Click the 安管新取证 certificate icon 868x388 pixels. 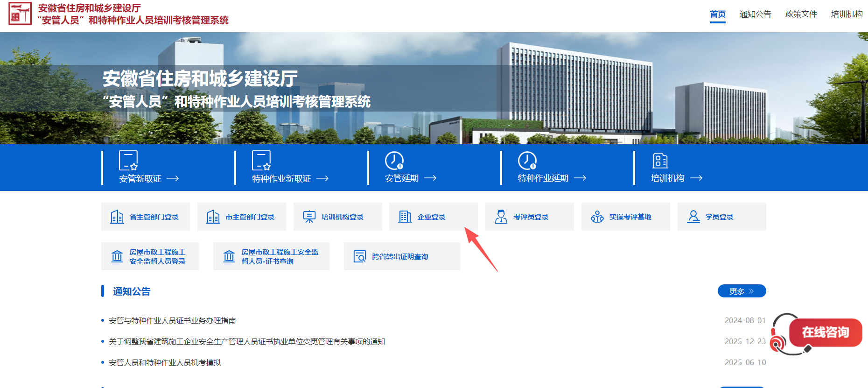(128, 160)
